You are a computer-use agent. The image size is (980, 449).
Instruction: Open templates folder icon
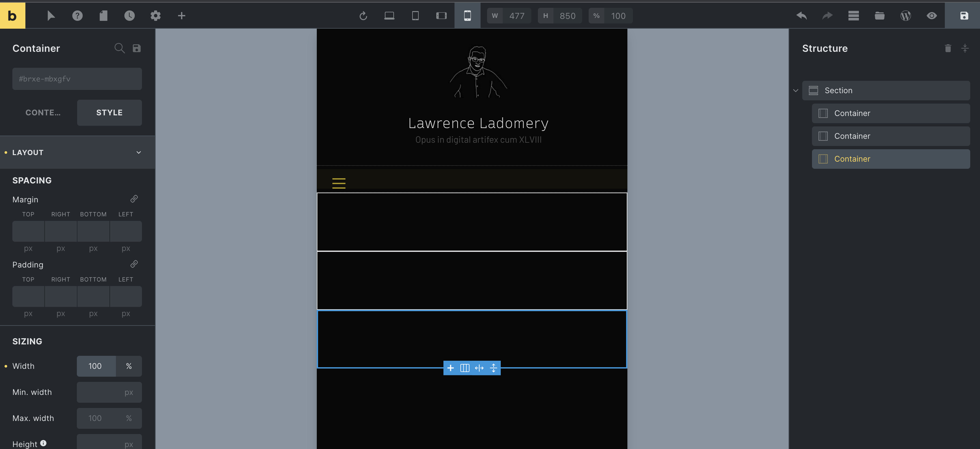pyautogui.click(x=880, y=16)
